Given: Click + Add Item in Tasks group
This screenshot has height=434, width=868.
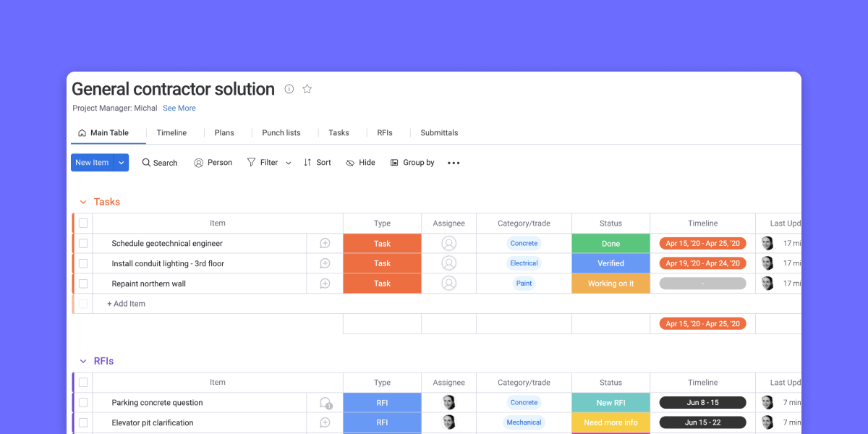Looking at the screenshot, I should (x=126, y=304).
